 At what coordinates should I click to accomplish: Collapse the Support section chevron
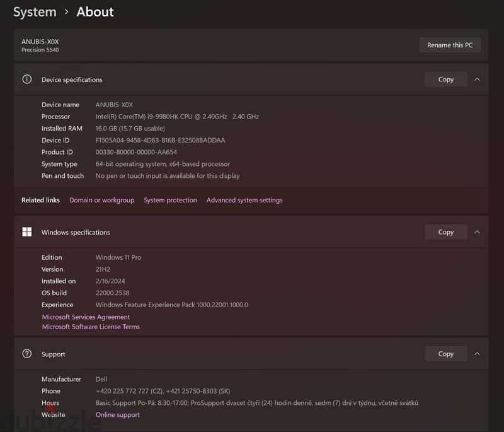click(478, 354)
